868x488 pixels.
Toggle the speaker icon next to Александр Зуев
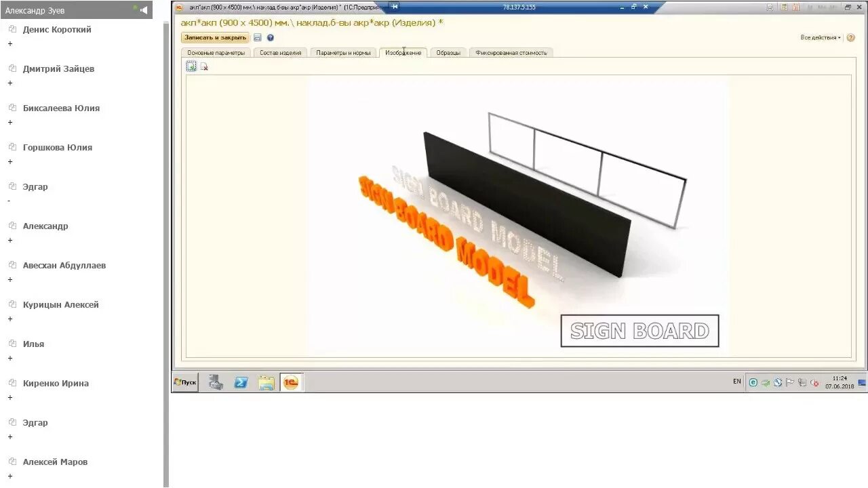(144, 10)
